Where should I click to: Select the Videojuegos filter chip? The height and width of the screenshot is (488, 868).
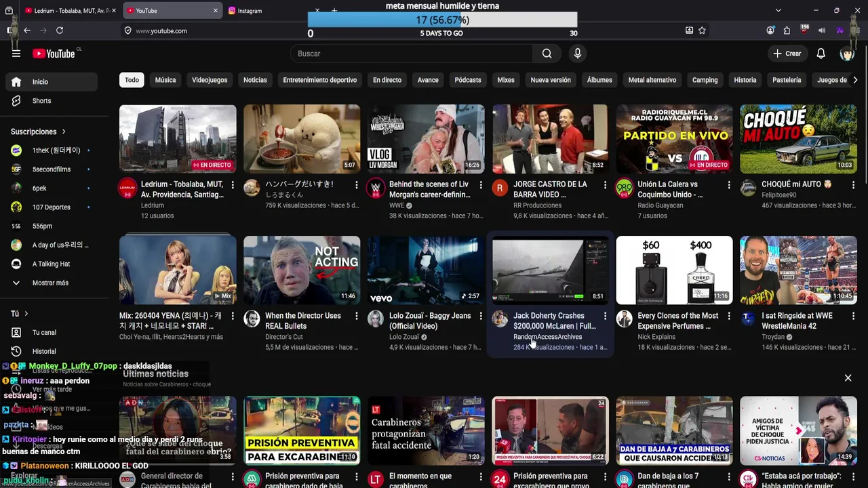(210, 80)
